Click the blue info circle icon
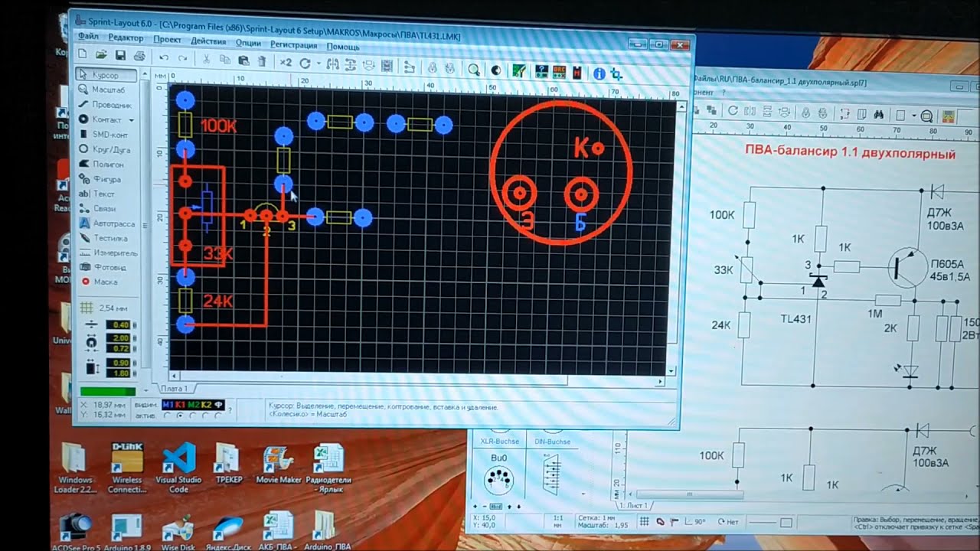980x551 pixels. point(599,74)
